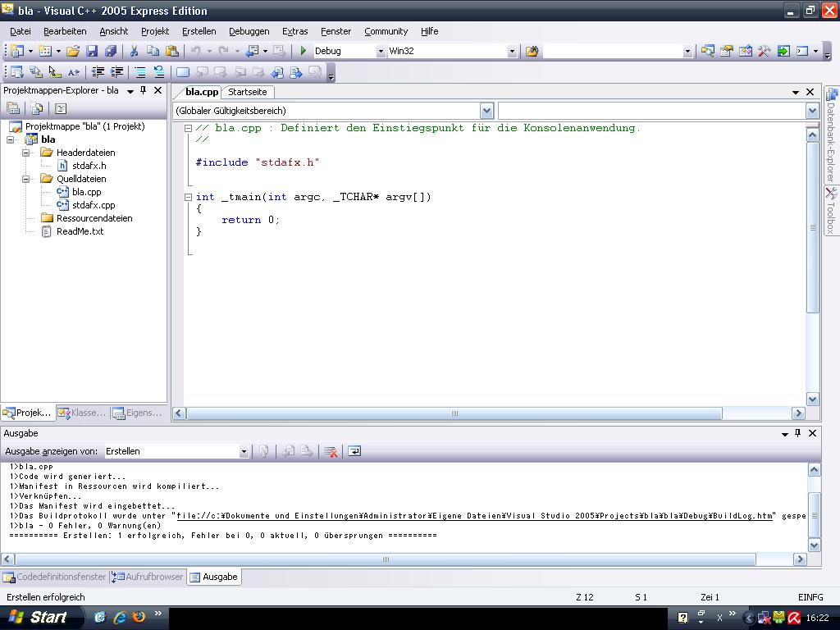This screenshot has height=630, width=840.
Task: Click the hammer and wrench Toolbox icon
Action: 764,51
